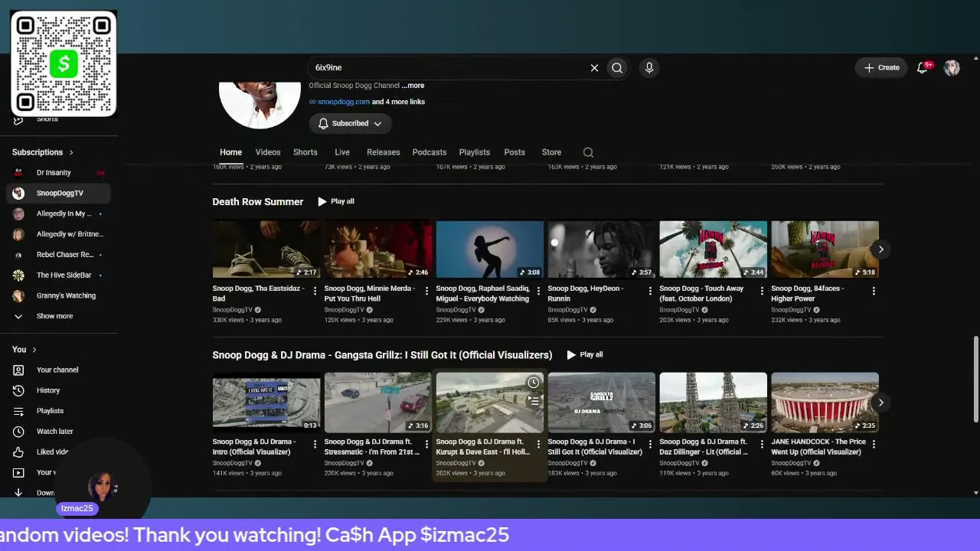980x551 pixels.
Task: Click the magnifier search button
Action: click(617, 67)
